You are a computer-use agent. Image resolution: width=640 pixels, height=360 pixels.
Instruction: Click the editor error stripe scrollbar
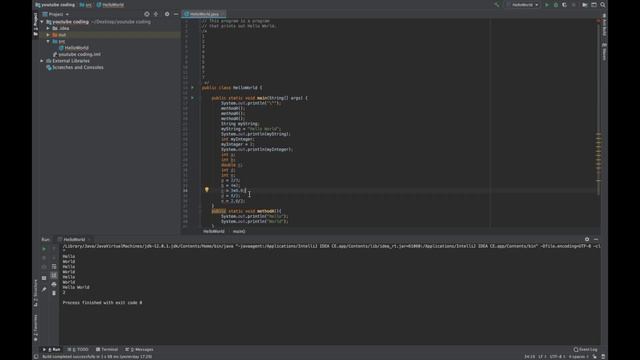pos(598,122)
